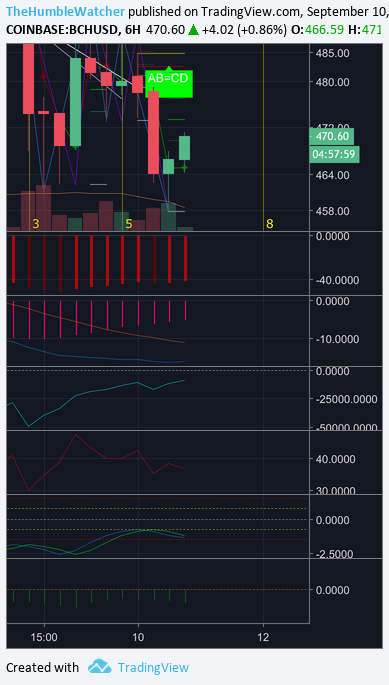Click the TradingView cloud logo icon
This screenshot has width=389, height=685.
click(x=99, y=667)
